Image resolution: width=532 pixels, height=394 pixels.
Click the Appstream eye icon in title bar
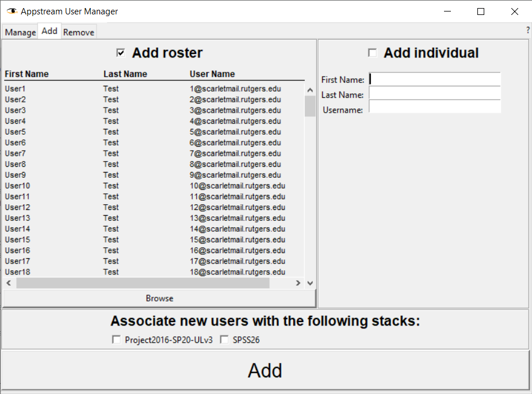12,11
